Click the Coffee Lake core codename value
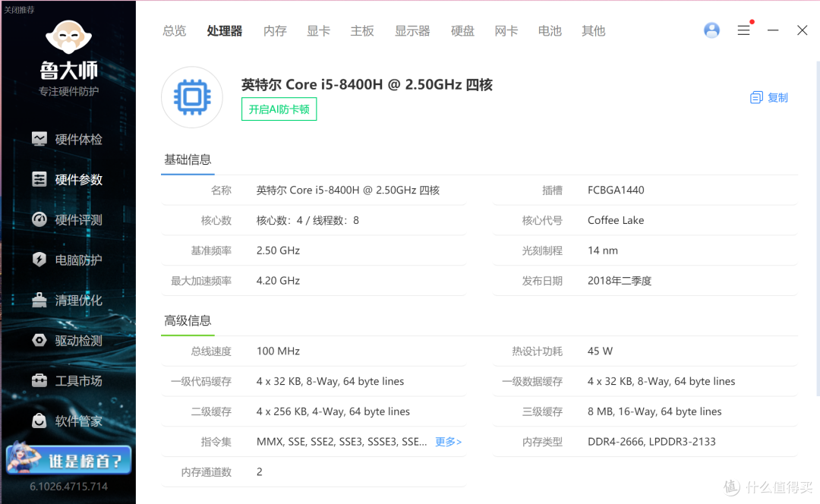 616,221
